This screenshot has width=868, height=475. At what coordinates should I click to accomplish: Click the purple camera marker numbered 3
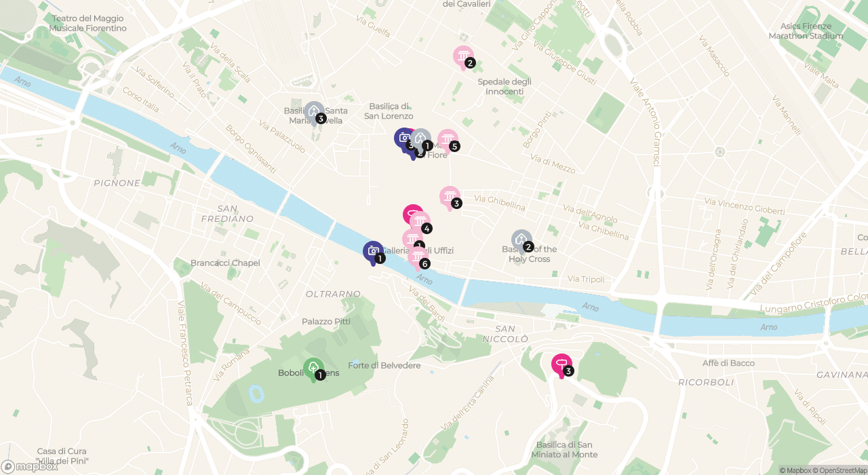click(x=403, y=139)
